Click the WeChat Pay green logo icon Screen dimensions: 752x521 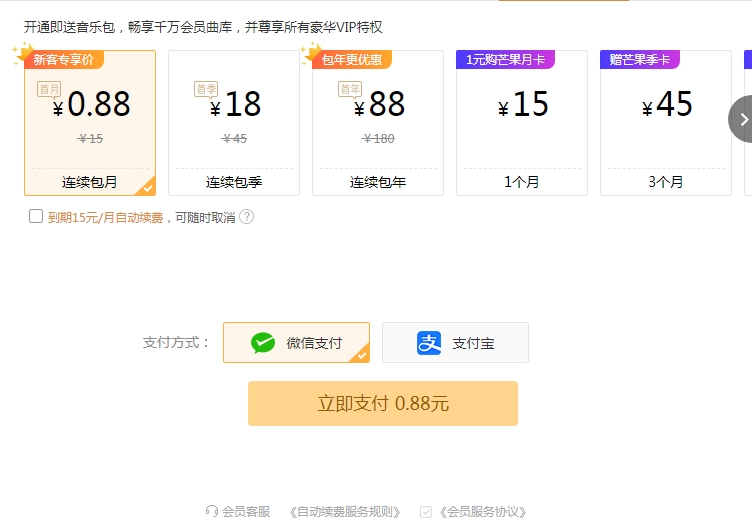(263, 343)
